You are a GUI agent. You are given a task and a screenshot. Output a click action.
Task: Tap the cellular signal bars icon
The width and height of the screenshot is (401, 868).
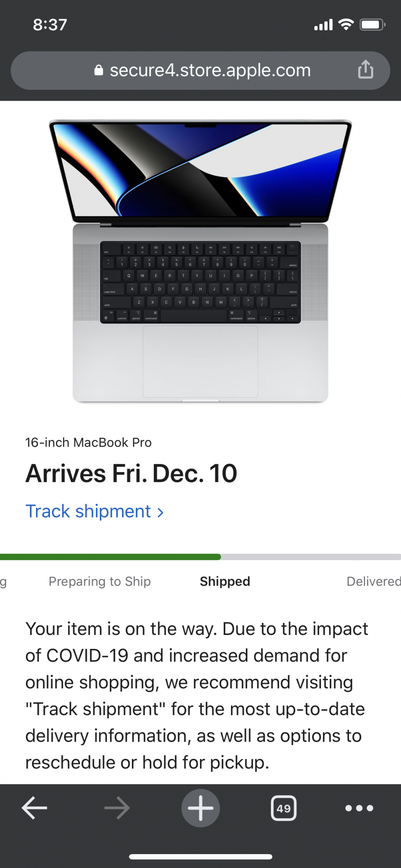[x=323, y=25]
